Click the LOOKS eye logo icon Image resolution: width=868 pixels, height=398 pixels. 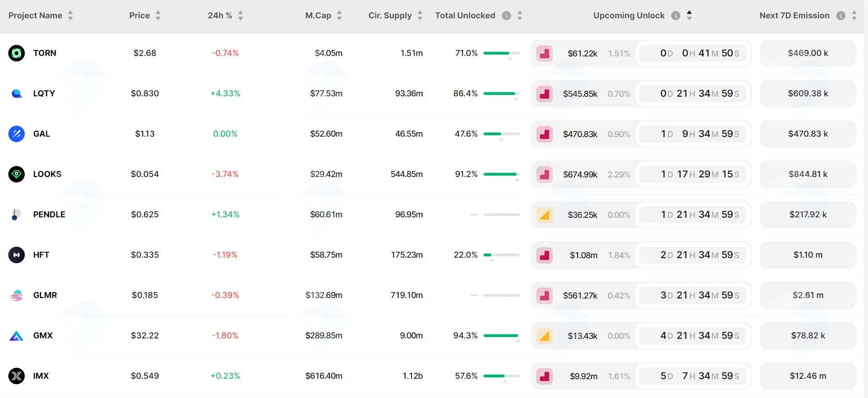click(17, 174)
